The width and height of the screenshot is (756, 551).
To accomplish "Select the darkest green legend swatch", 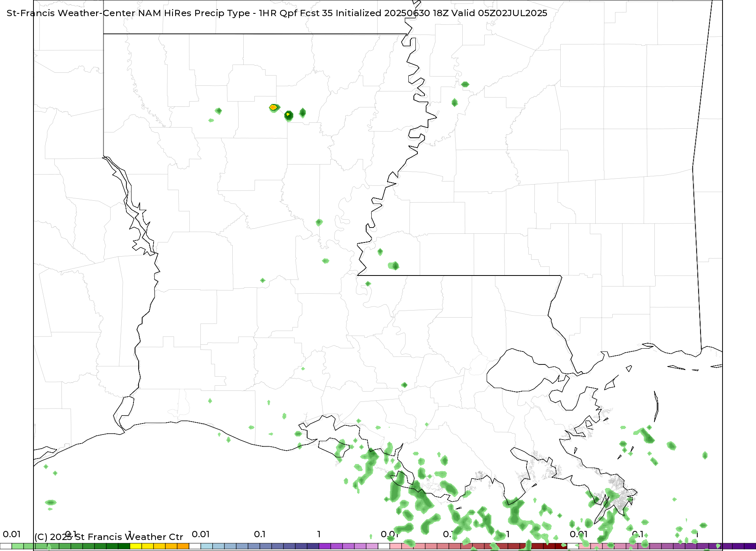I will (x=124, y=546).
